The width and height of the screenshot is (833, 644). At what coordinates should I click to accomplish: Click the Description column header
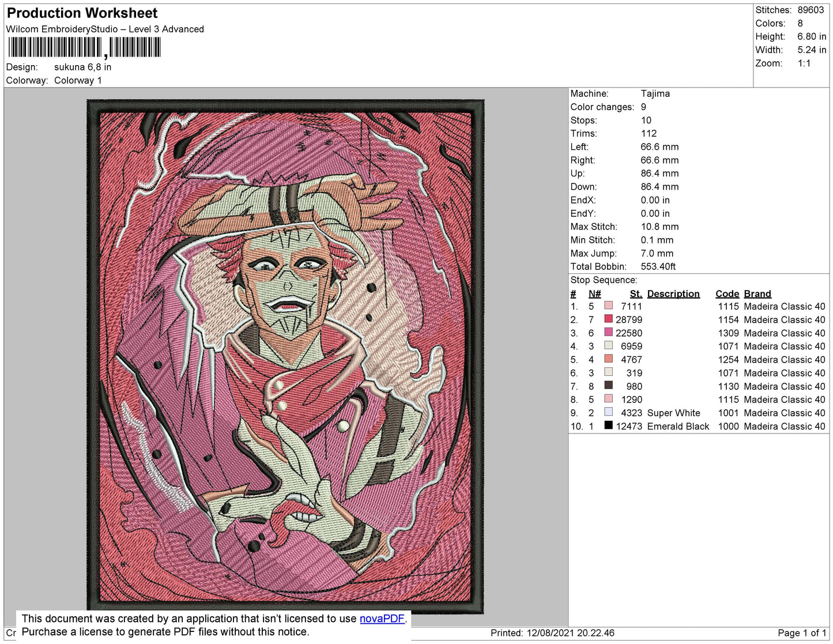click(x=673, y=293)
